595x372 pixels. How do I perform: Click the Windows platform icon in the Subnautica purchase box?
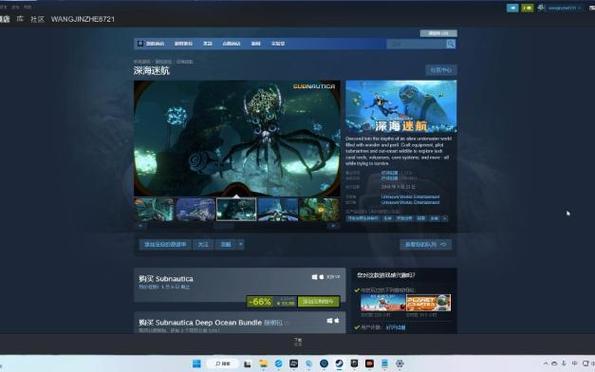tap(314, 277)
